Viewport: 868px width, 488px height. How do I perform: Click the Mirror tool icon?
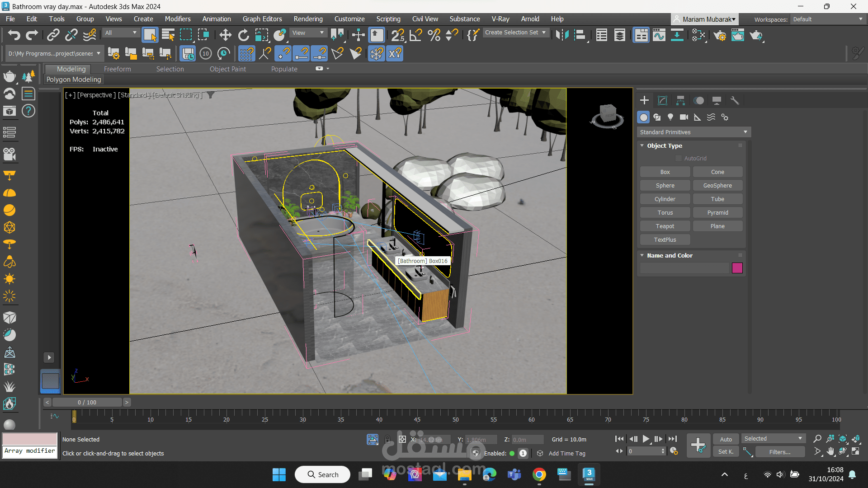click(x=562, y=35)
